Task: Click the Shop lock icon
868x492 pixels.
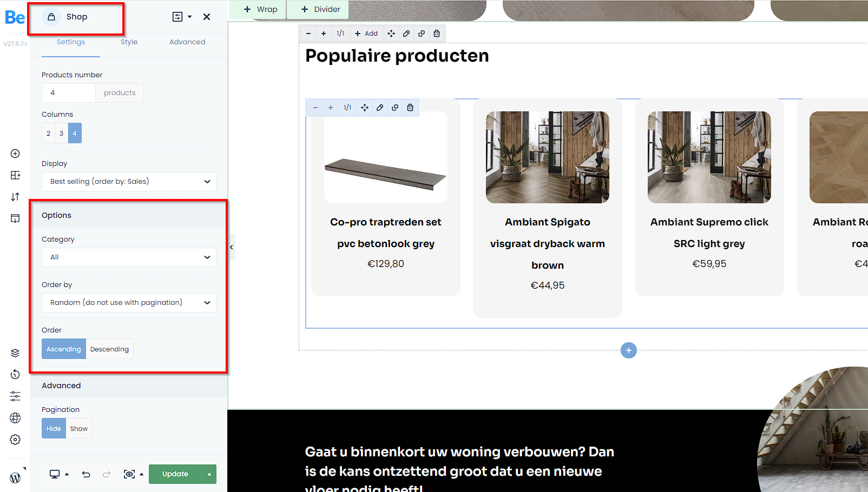Action: pos(51,17)
